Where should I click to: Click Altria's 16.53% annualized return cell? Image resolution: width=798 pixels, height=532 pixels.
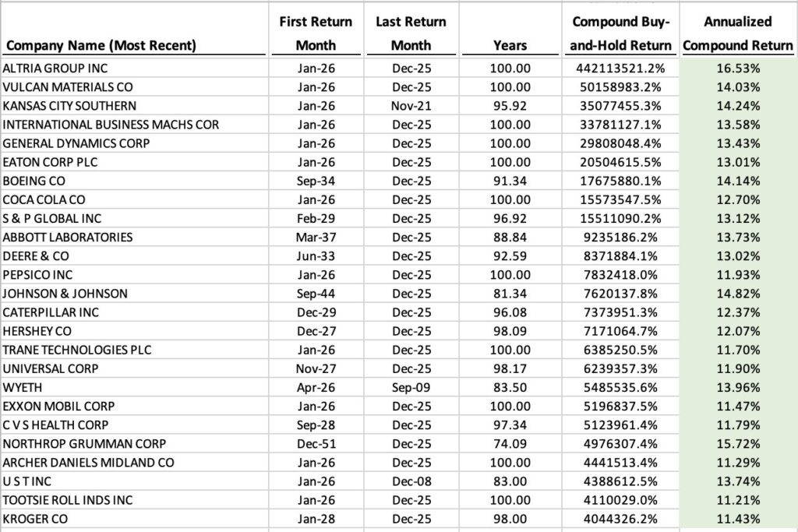click(737, 69)
